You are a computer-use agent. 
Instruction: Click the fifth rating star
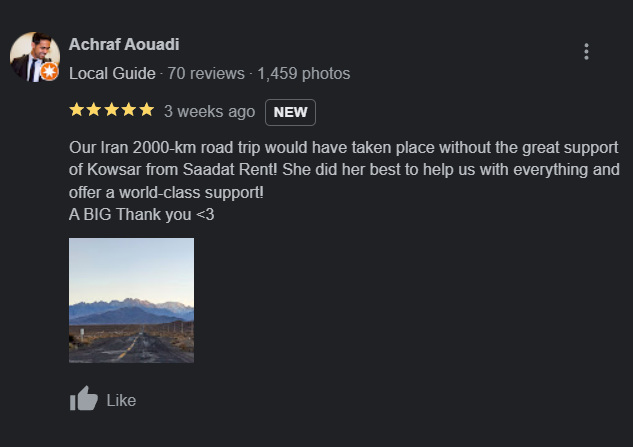click(146, 110)
